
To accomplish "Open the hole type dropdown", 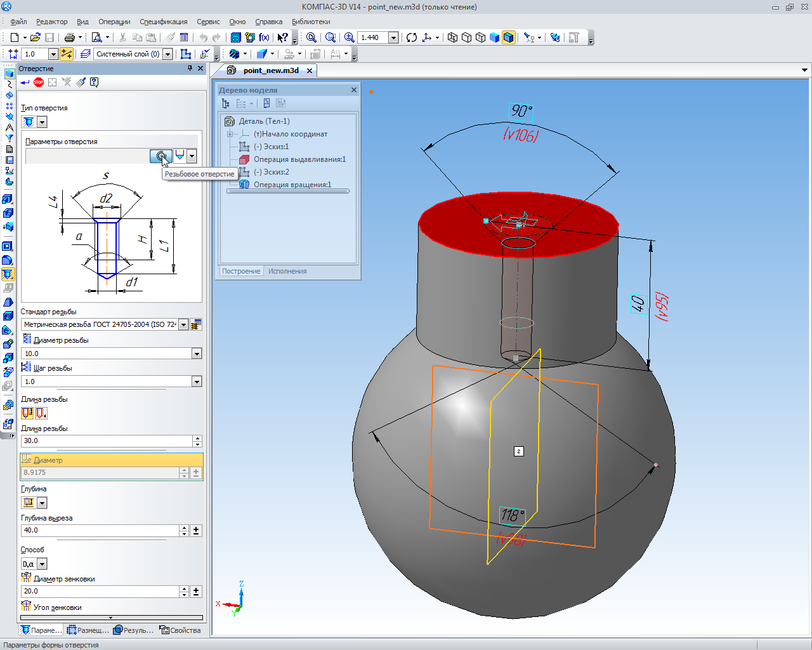I will coord(42,122).
